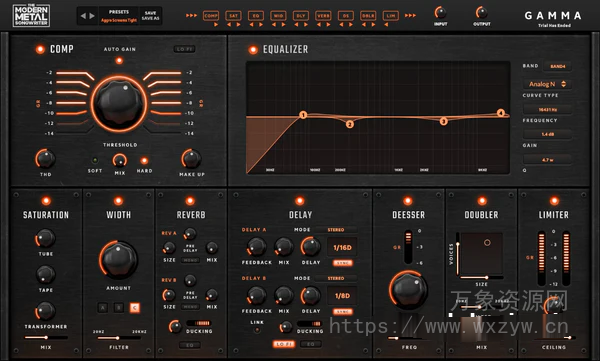Screen dimensions: 600x361
Task: Click the Save preset button
Action: (x=150, y=13)
